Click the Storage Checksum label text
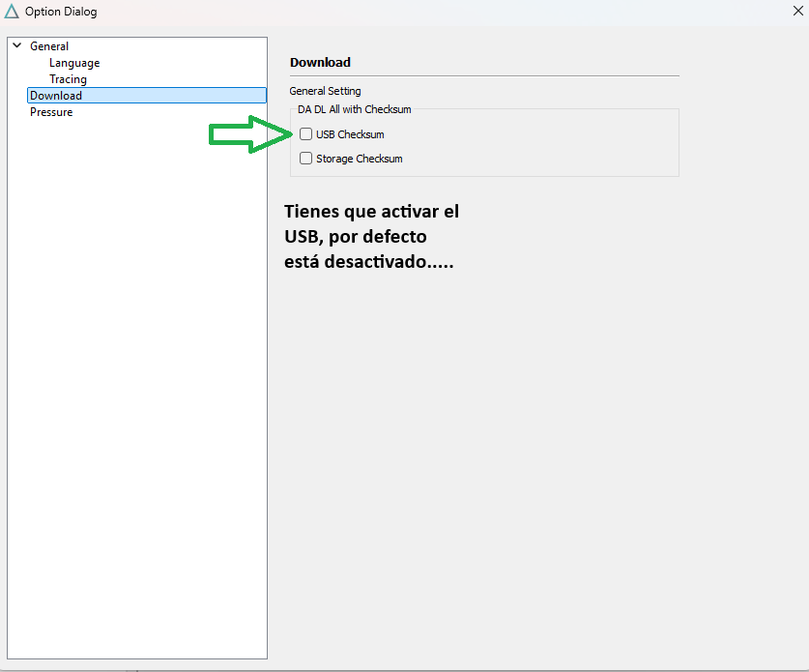Viewport: 809px width, 672px height. [360, 159]
